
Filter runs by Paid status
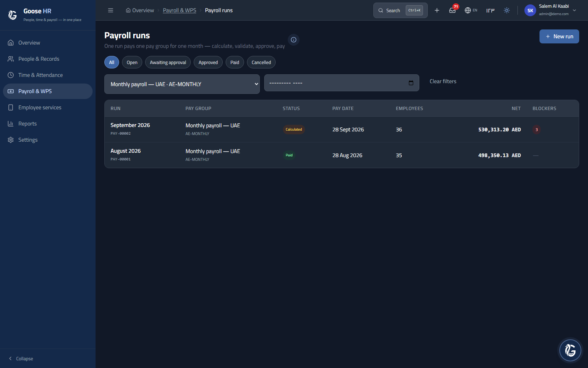(235, 62)
